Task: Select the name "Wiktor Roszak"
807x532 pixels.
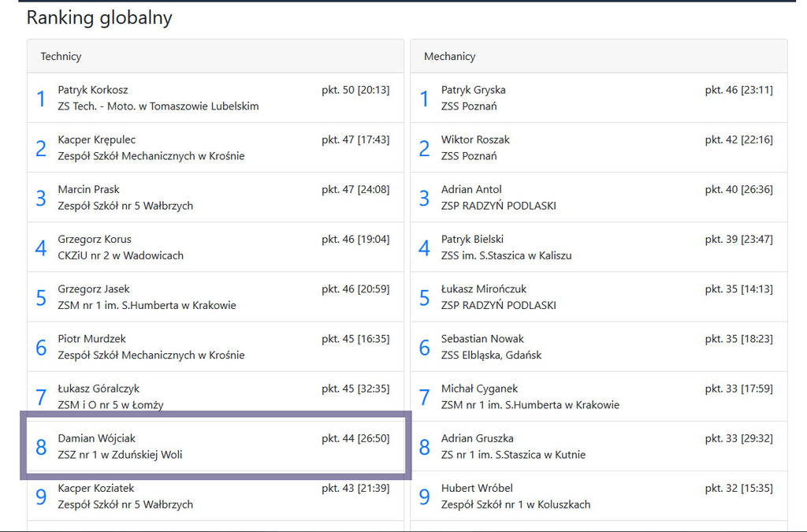Action: (x=475, y=140)
